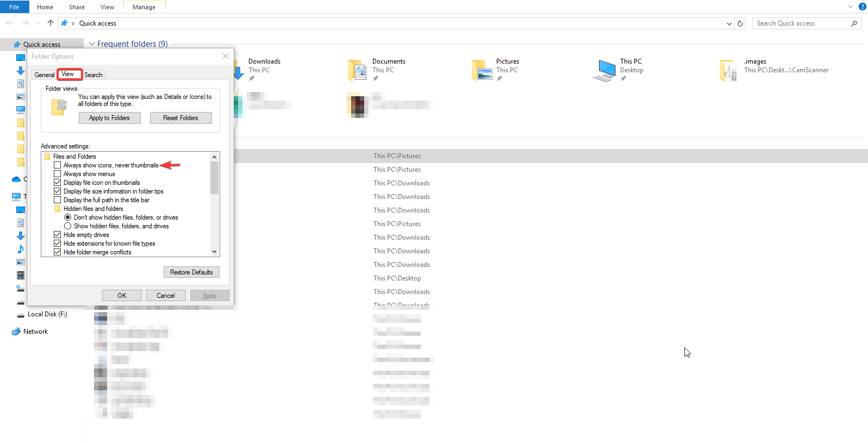Click the Refresh icon beside the address bar
This screenshot has height=443, width=868.
(740, 23)
